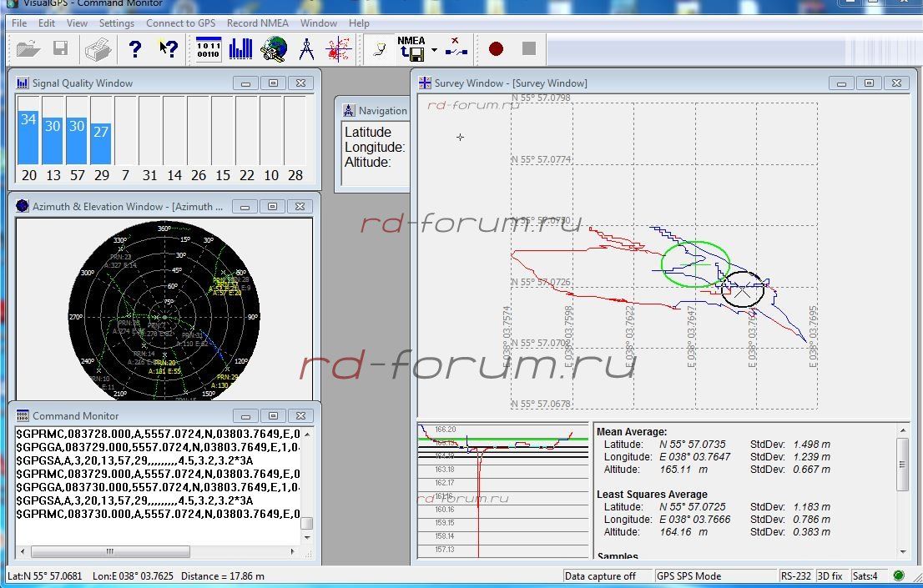Viewport: 923px width, 588px height.
Task: Open the Azimuth and Elevation globe icon
Action: tap(274, 49)
